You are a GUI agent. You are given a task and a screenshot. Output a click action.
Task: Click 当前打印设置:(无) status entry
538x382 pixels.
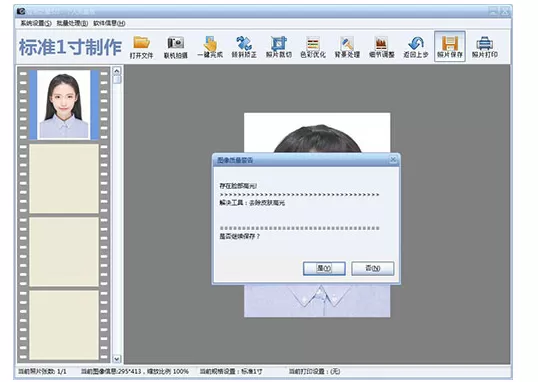pos(314,371)
